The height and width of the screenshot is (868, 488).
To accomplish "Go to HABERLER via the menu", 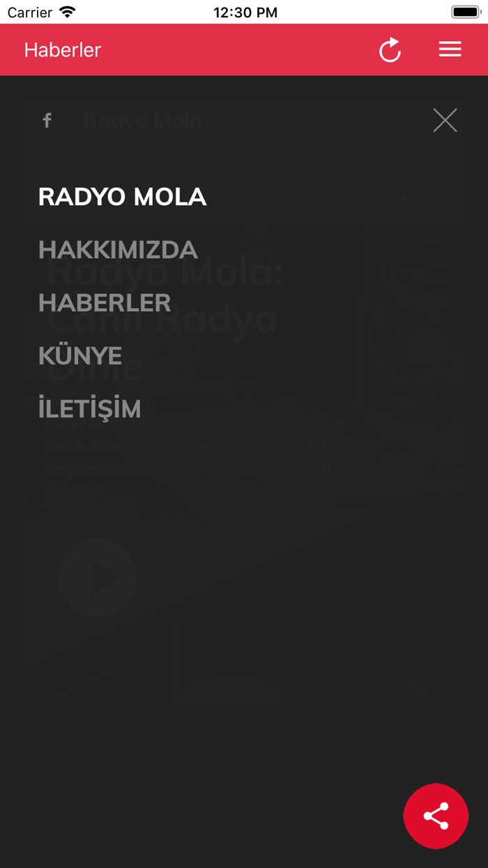I will coord(104,303).
